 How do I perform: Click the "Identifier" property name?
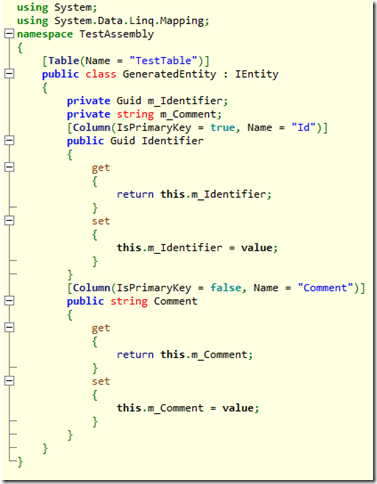173,141
